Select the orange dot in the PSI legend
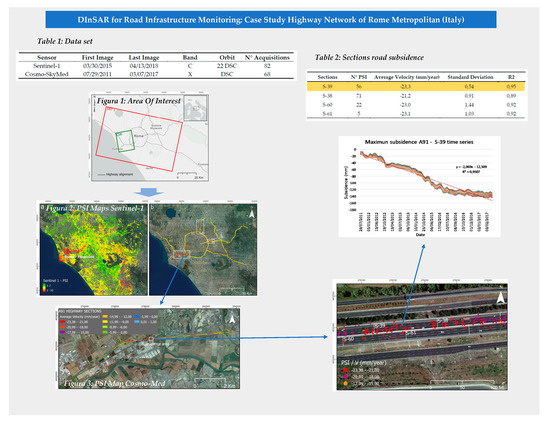This screenshot has height=423, width=550. 346,383
